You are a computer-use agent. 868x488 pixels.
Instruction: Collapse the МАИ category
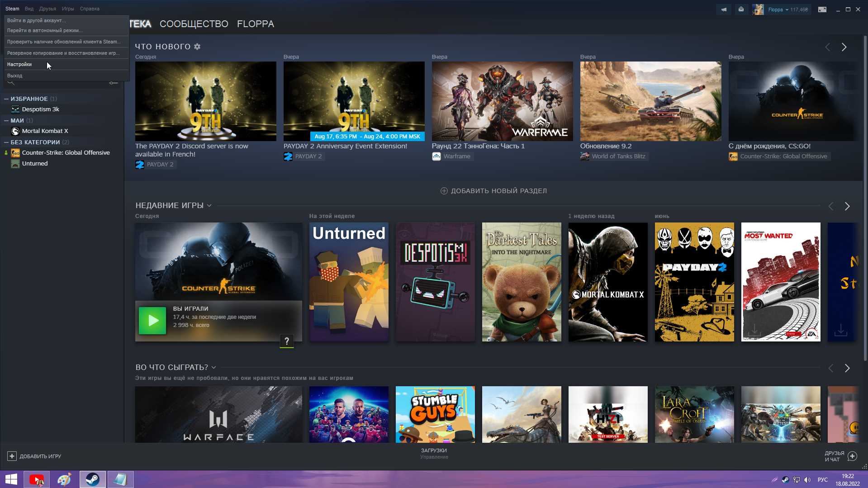6,120
